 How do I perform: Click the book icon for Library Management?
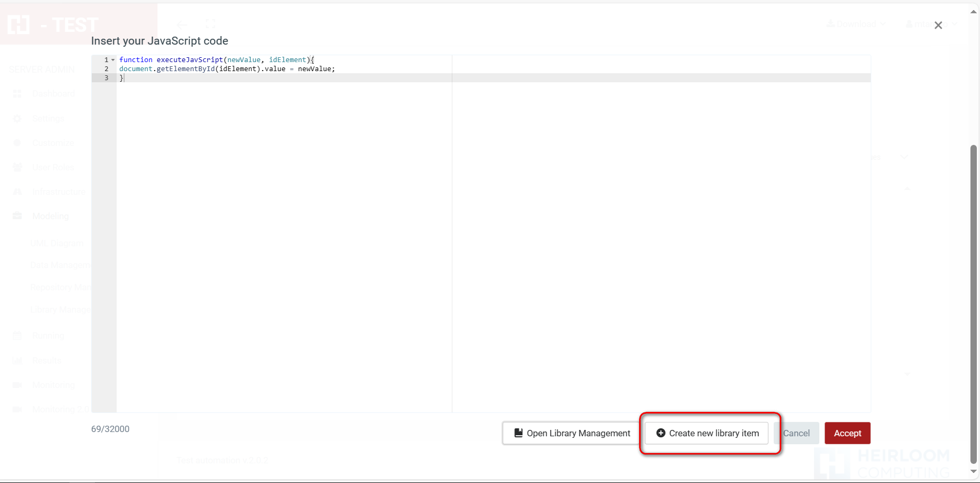coord(518,433)
